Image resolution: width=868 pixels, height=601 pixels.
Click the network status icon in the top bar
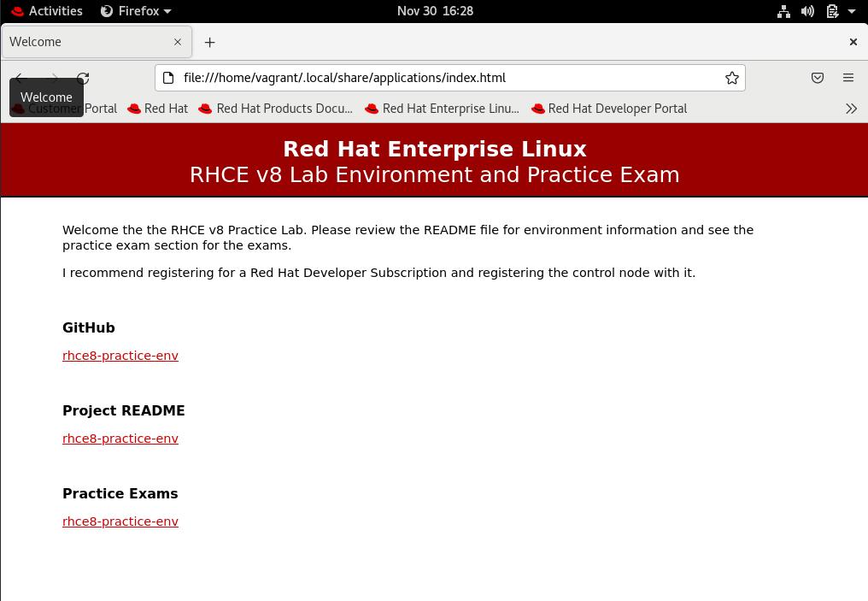coord(783,11)
